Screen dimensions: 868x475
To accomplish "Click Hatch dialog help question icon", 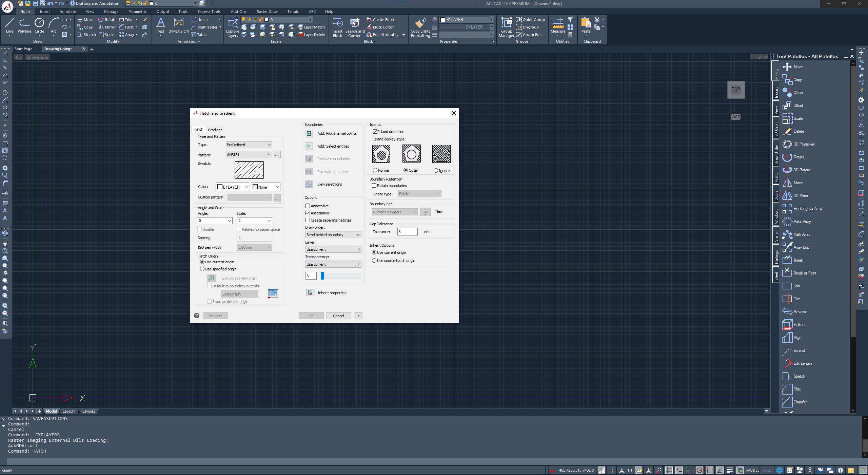I will 197,316.
